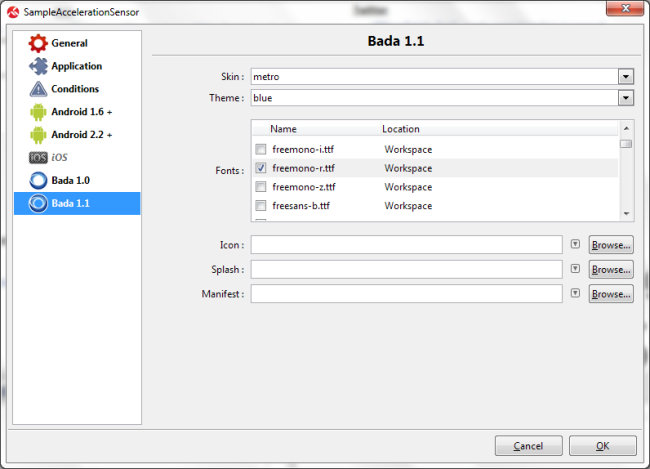650x469 pixels.
Task: Browse for an Icon file
Action: point(611,245)
